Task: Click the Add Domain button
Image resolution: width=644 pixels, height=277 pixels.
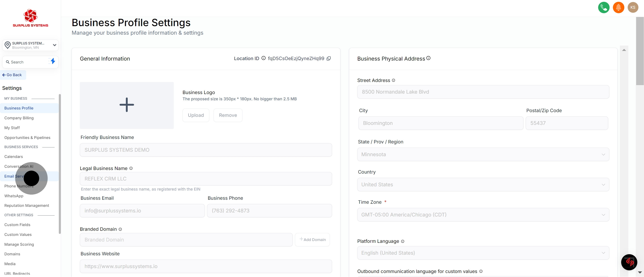Action: (x=313, y=240)
